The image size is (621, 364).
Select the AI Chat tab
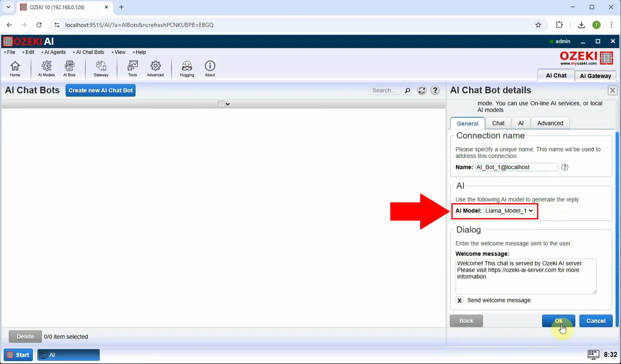point(556,75)
